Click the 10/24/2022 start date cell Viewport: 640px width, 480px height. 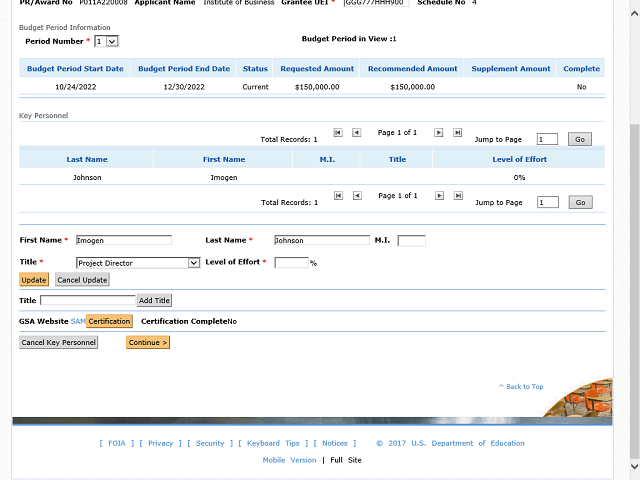[x=76, y=87]
